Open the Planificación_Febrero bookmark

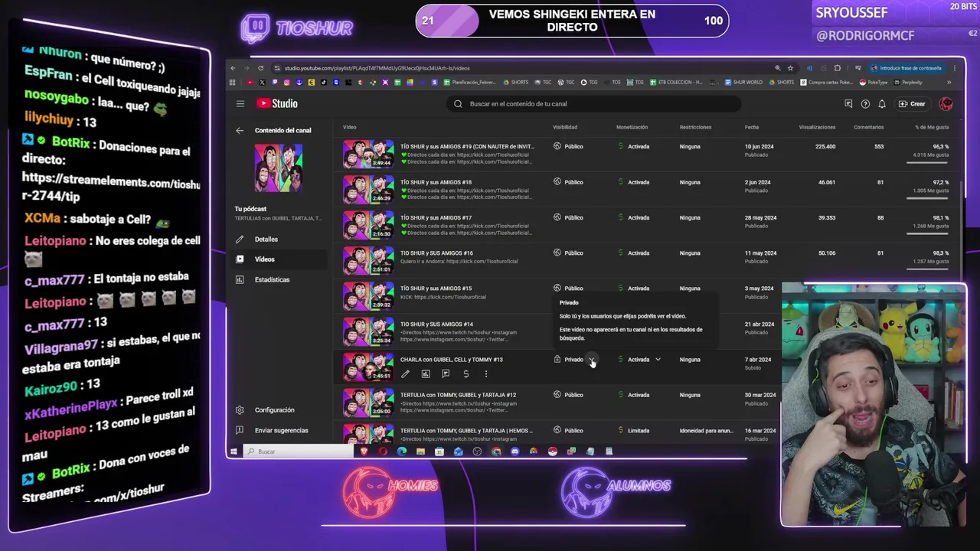(x=469, y=83)
